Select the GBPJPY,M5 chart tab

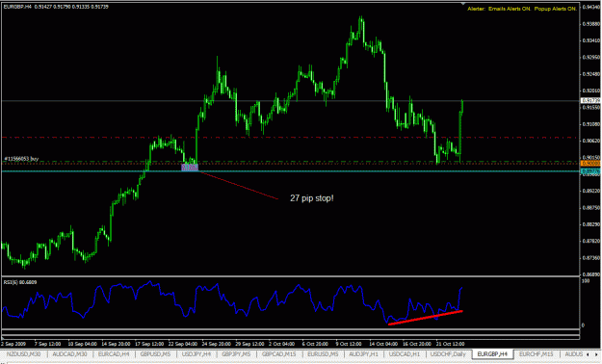click(236, 354)
